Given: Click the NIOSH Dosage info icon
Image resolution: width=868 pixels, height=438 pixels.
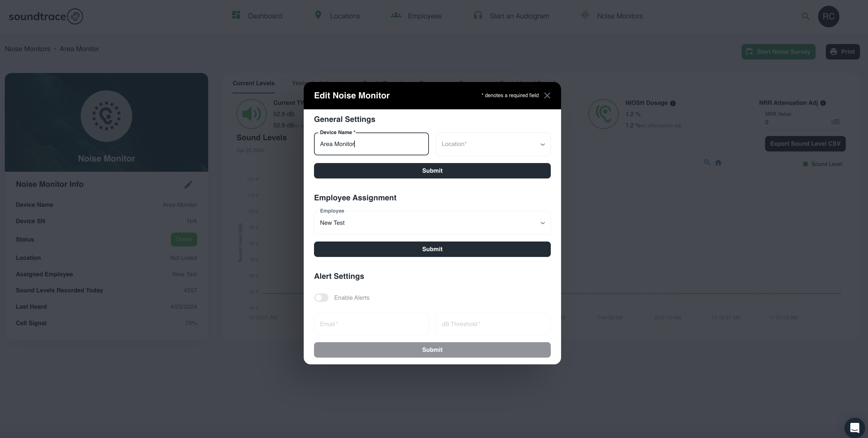Looking at the screenshot, I should point(673,104).
